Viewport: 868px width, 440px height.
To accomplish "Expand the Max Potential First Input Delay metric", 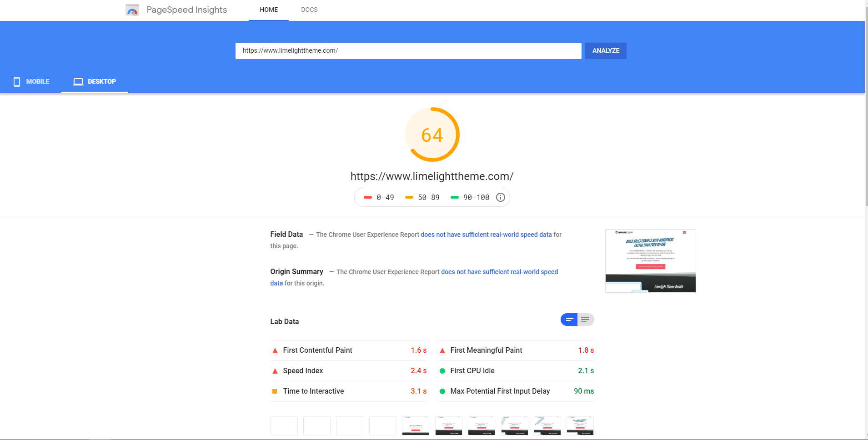I will 516,391.
